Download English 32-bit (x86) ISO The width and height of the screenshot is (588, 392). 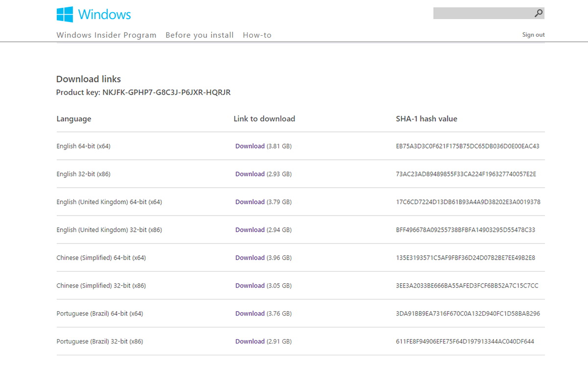click(250, 174)
